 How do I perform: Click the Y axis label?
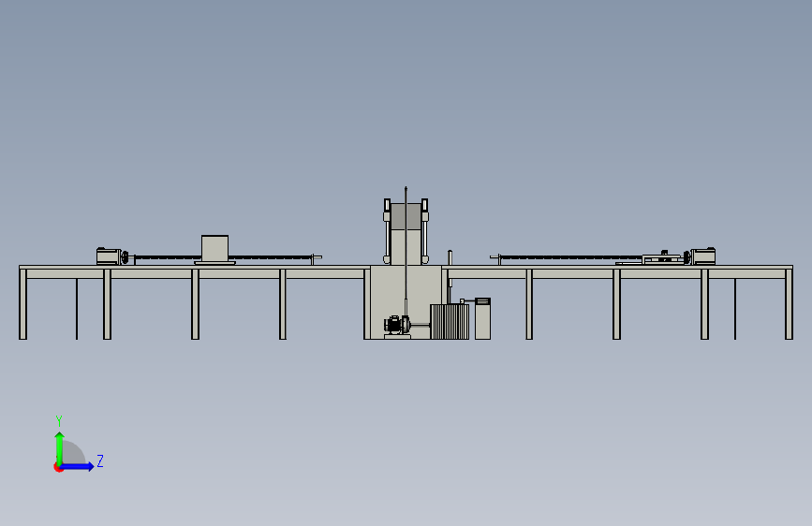tap(59, 421)
